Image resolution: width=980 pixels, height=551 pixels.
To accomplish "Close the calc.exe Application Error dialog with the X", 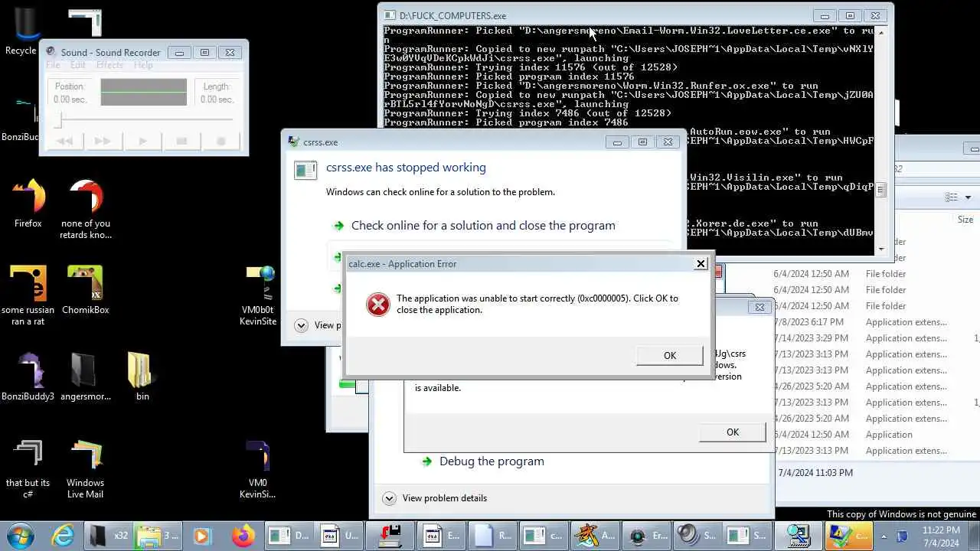I will click(x=701, y=263).
